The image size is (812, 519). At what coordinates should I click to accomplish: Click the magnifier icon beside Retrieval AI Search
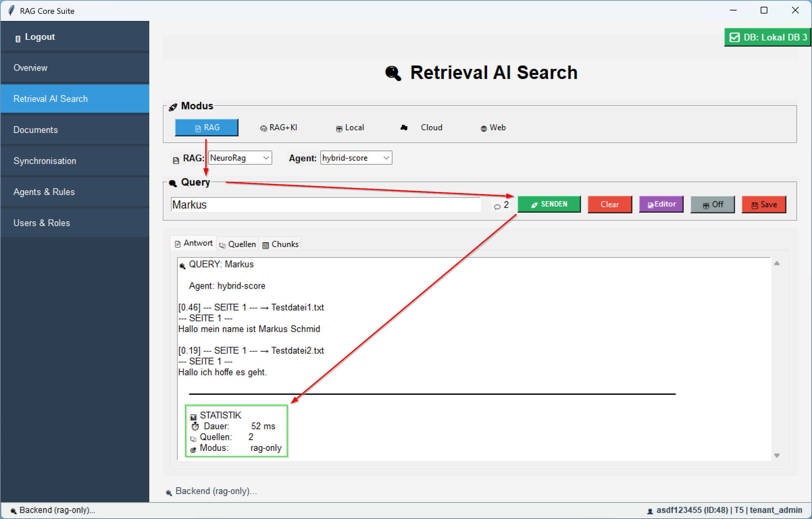[393, 73]
